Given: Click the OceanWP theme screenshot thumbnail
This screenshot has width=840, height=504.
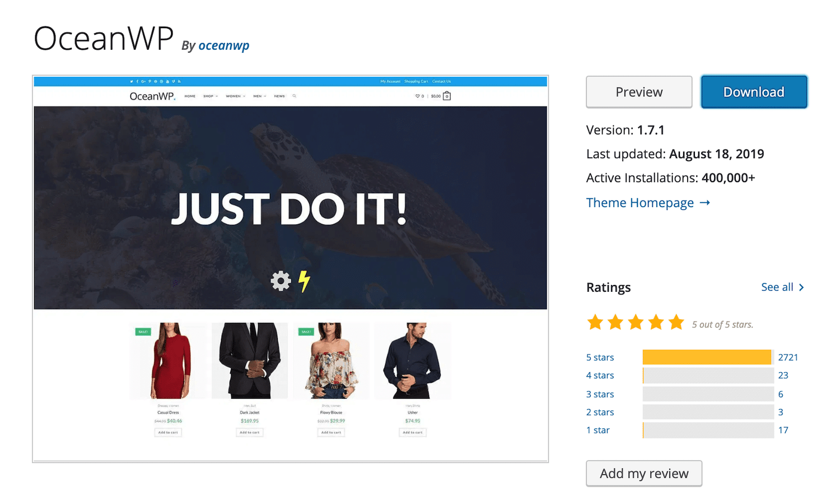Looking at the screenshot, I should (x=290, y=269).
